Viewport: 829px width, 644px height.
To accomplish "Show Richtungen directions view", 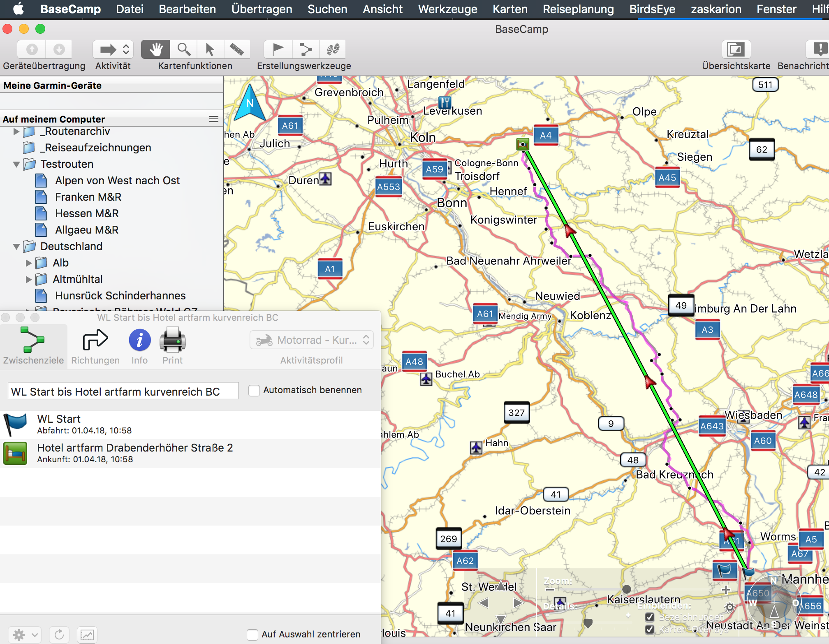I will pos(95,345).
